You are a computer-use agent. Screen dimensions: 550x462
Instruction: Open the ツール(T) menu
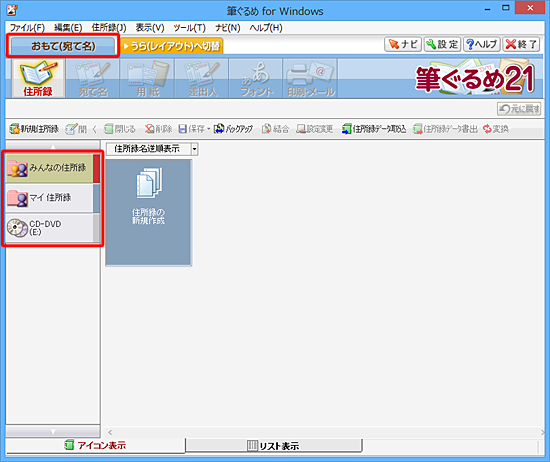pos(189,28)
